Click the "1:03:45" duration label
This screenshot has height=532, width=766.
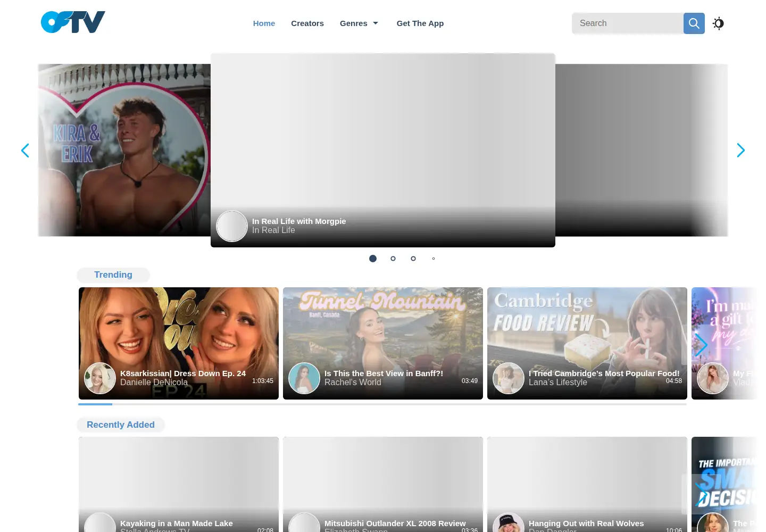click(263, 381)
